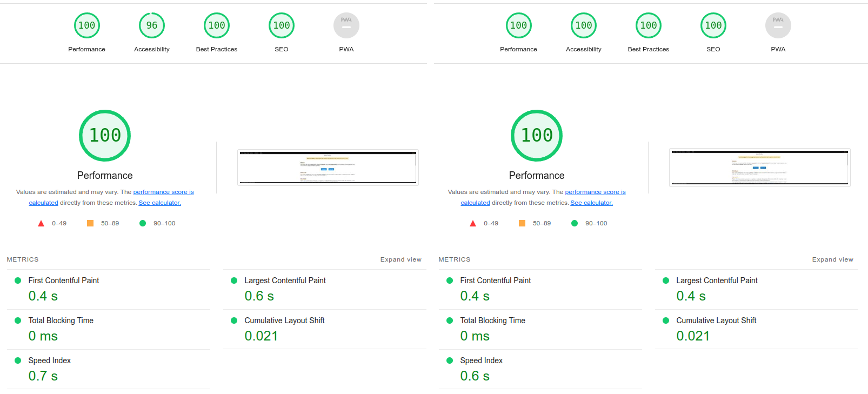Click the red triangle 0–49 legend in left report
Image resolution: width=868 pixels, height=394 pixels.
pos(41,223)
